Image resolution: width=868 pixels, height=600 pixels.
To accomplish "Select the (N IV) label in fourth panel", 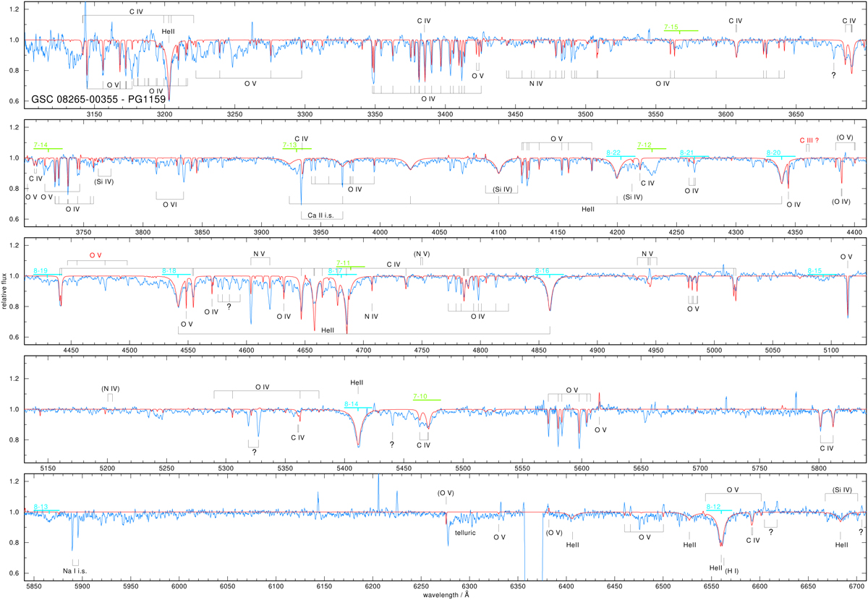I will pos(110,389).
